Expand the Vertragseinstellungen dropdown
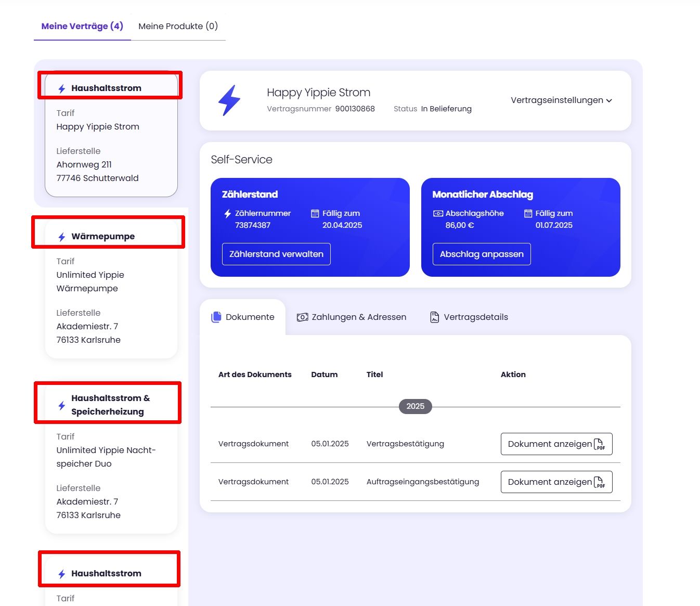 pyautogui.click(x=556, y=100)
